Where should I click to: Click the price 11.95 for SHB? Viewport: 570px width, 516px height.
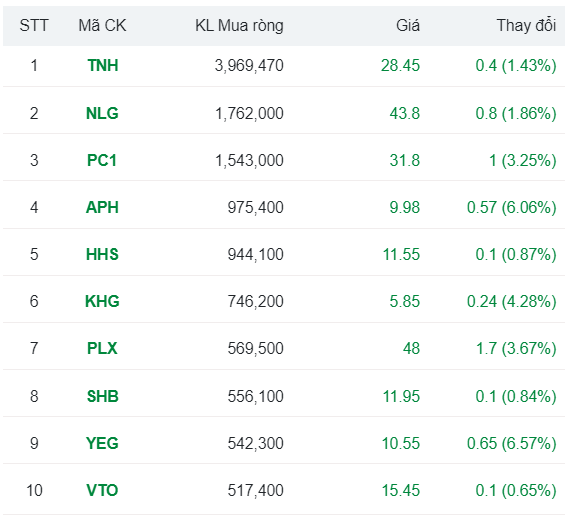coord(401,396)
